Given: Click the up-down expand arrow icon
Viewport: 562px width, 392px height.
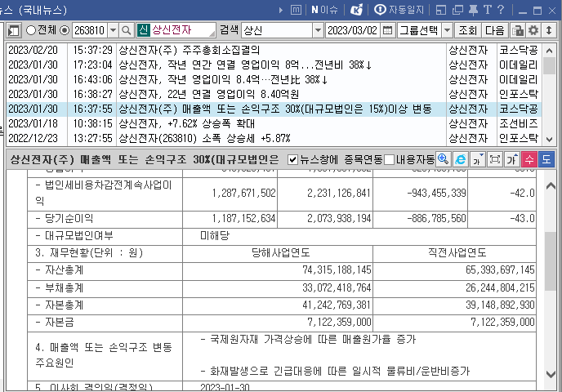Looking at the screenshot, I should coord(549,30).
